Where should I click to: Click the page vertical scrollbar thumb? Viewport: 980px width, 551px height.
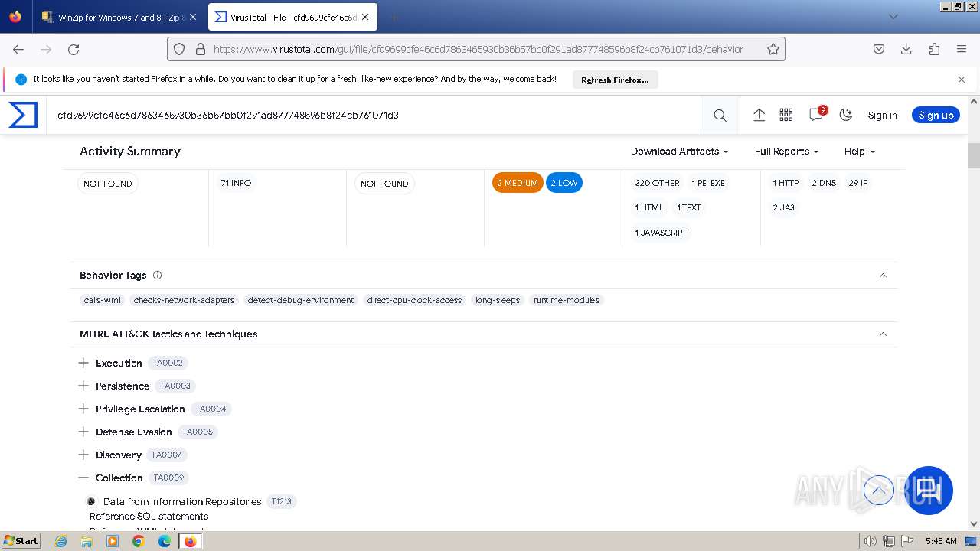coord(974,155)
